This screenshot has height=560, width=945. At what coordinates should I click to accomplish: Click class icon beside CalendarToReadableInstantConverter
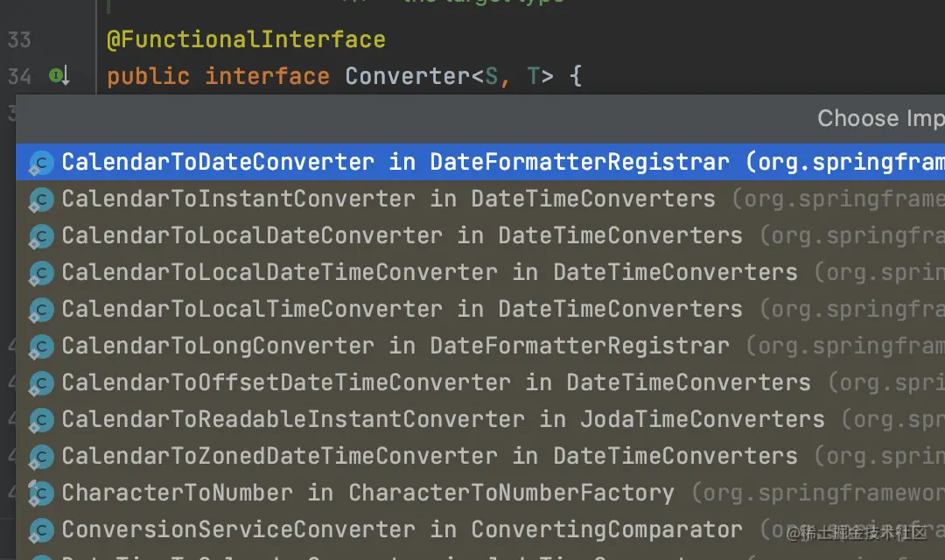click(41, 420)
